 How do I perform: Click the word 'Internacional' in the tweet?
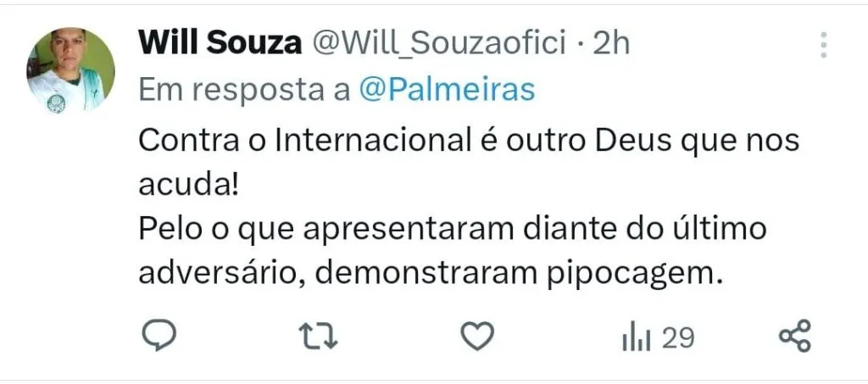click(x=373, y=141)
